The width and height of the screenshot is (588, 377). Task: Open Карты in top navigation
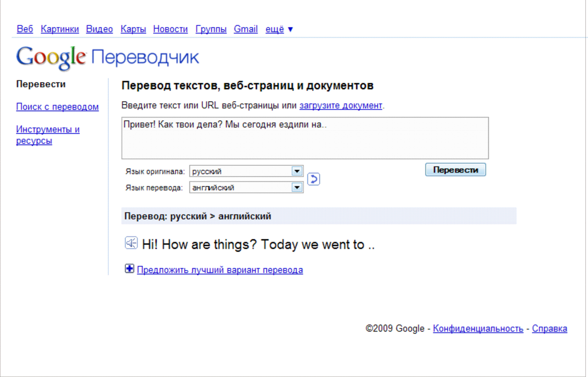coord(133,29)
